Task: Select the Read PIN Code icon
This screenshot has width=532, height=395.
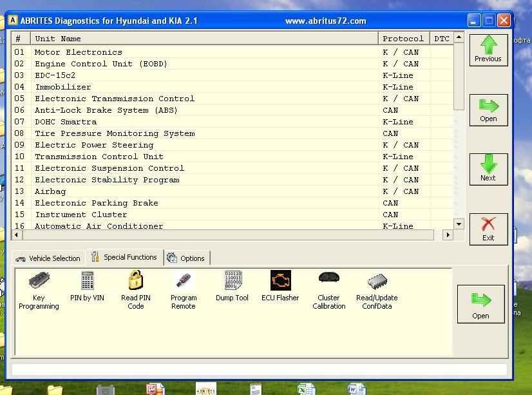Action: pos(135,289)
